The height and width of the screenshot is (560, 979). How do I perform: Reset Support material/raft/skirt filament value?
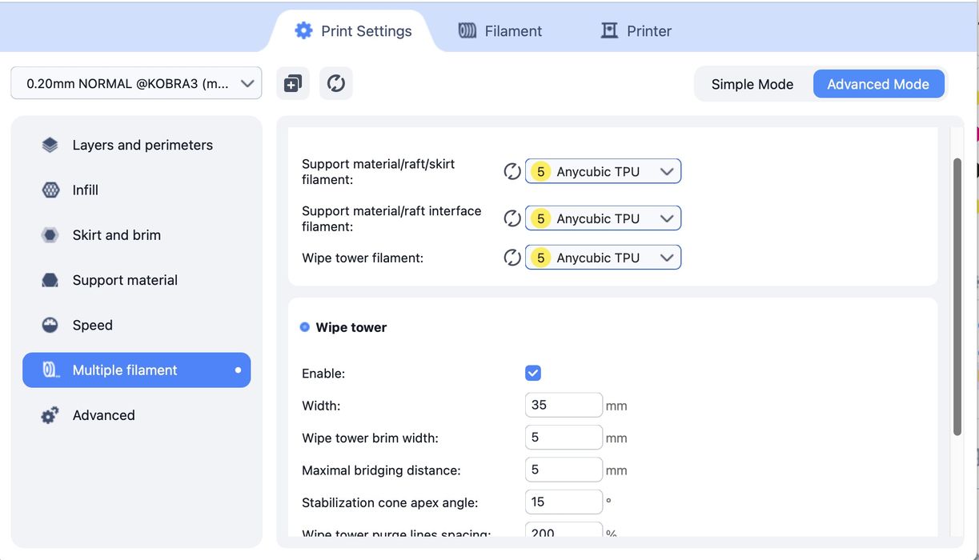512,171
